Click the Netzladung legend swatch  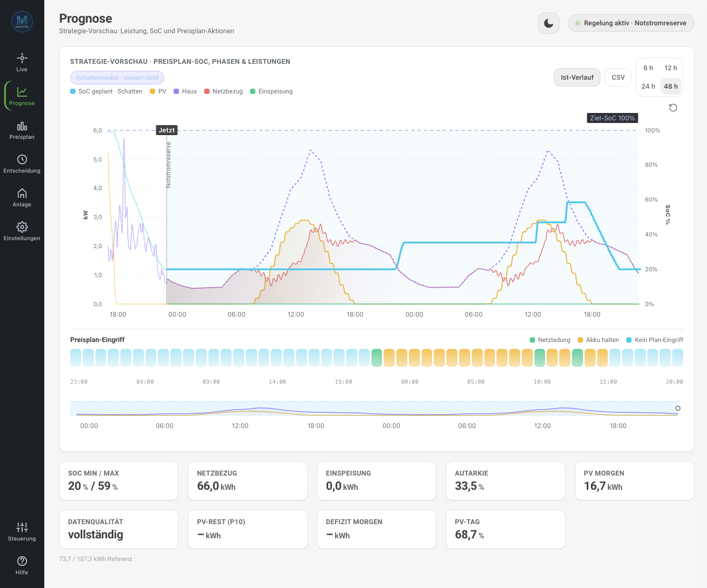(532, 340)
